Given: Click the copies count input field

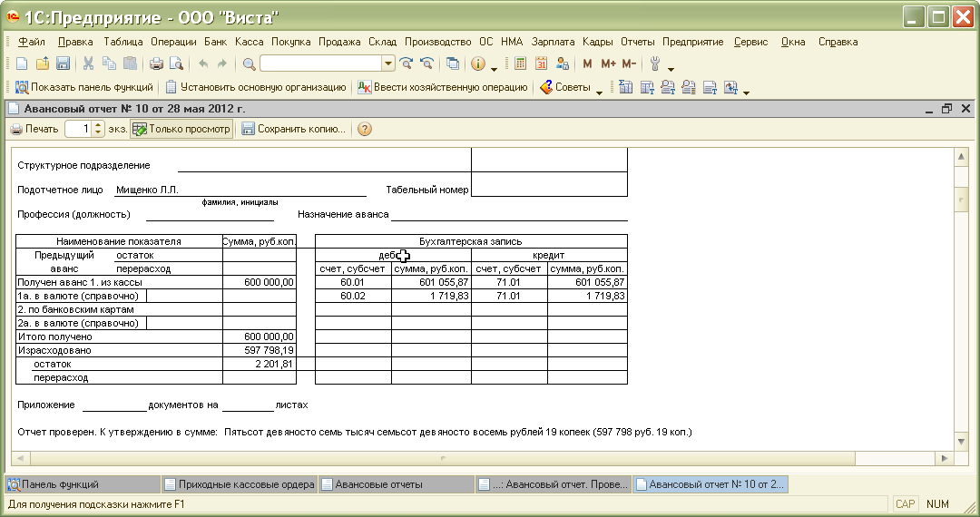Looking at the screenshot, I should (x=78, y=129).
